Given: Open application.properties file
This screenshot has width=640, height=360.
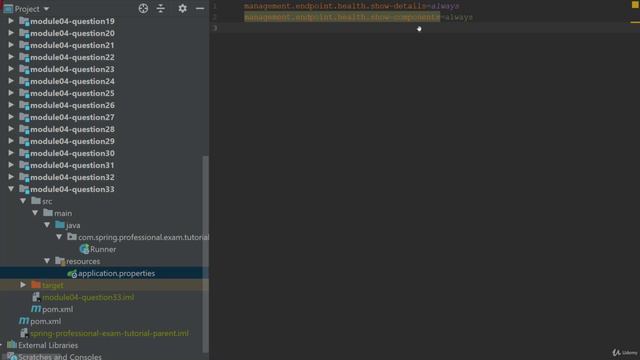Looking at the screenshot, I should [116, 273].
